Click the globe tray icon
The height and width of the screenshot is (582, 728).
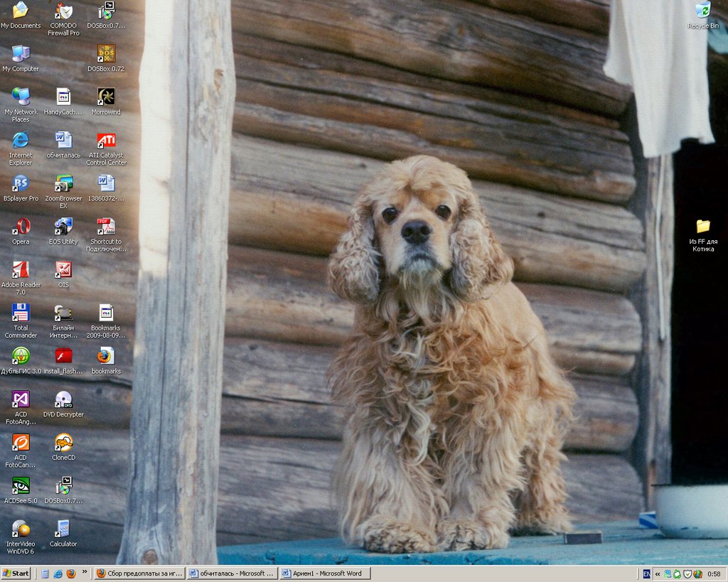697,574
